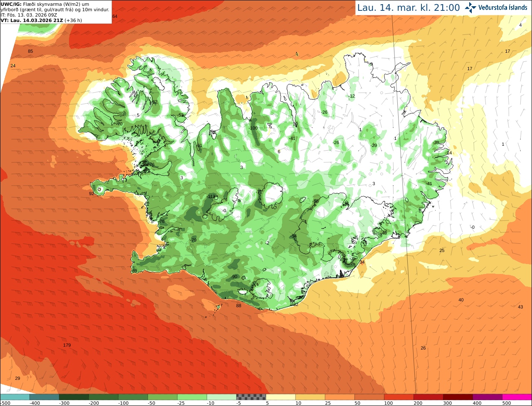Click the -113 value on the map
This screenshot has width=532, height=406.
pyautogui.click(x=211, y=196)
